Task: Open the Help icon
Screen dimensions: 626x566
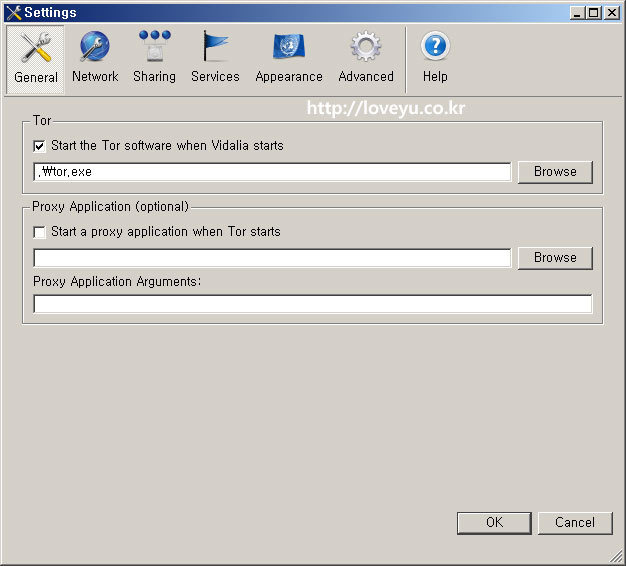Action: click(435, 59)
